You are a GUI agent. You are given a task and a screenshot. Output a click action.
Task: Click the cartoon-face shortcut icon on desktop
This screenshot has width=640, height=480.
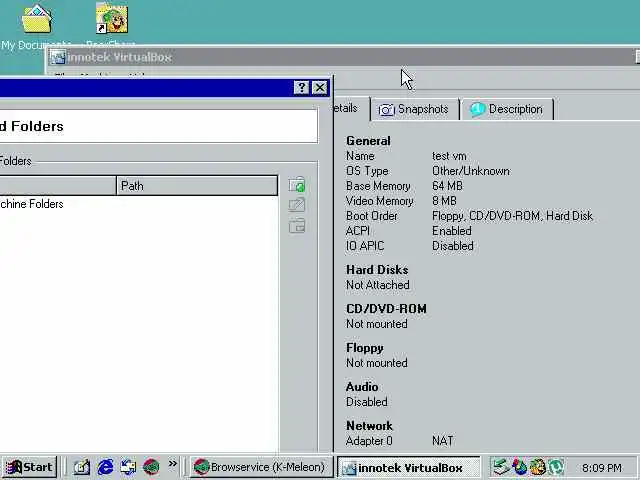click(x=112, y=18)
